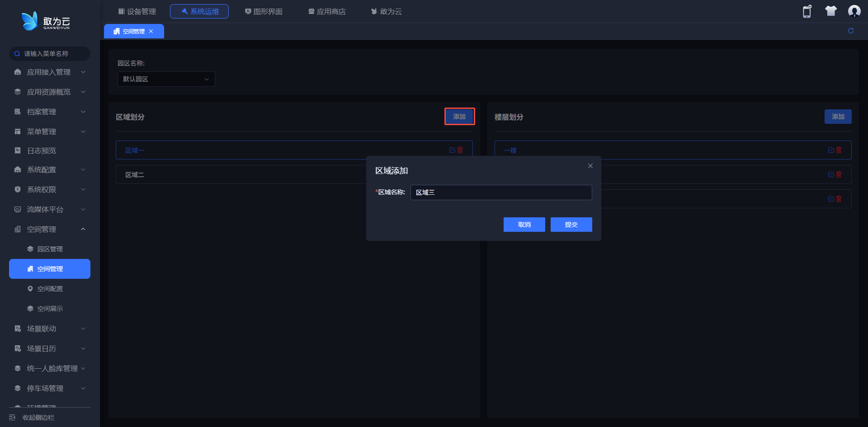Screen dimensions: 868x427
Task: Open the user avatar profile icon
Action: (854, 11)
